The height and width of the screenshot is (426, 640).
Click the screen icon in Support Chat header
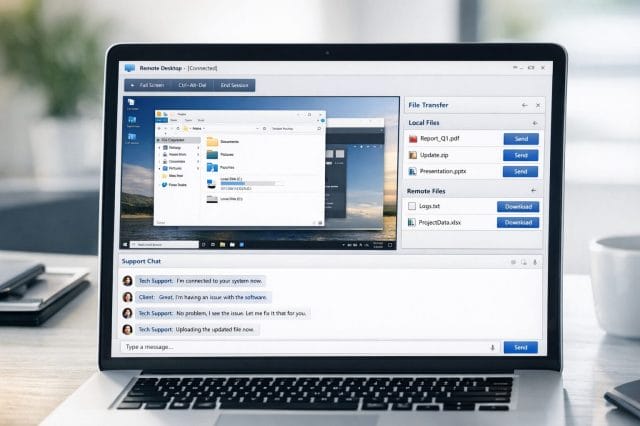(x=524, y=262)
